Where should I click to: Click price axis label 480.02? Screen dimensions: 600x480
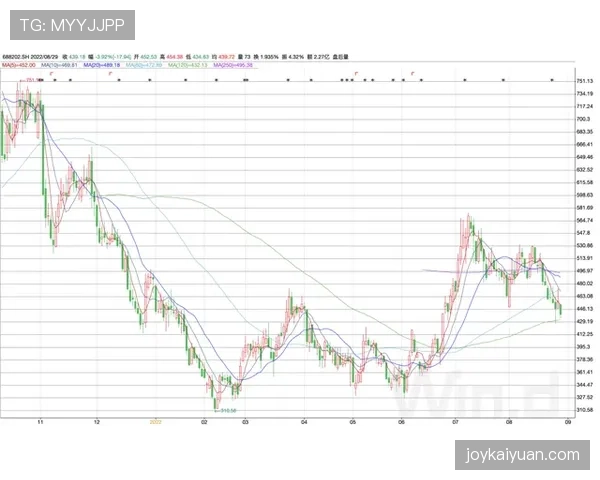click(x=584, y=283)
